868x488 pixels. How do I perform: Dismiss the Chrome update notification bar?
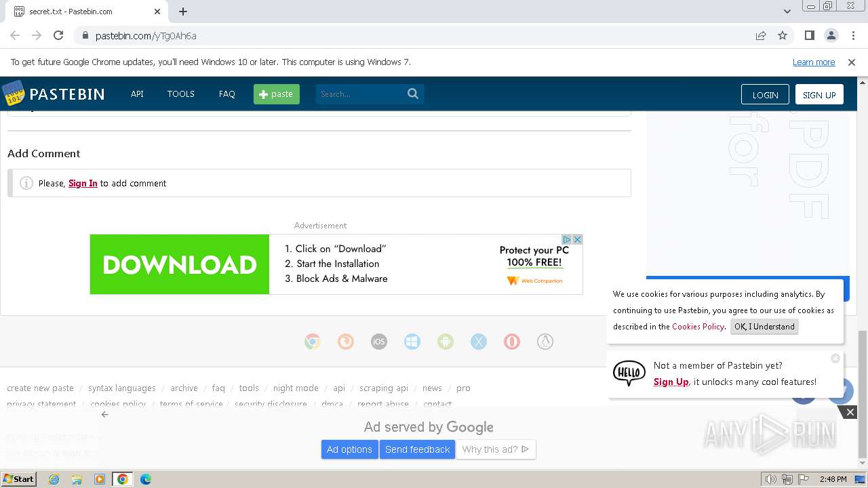tap(852, 62)
